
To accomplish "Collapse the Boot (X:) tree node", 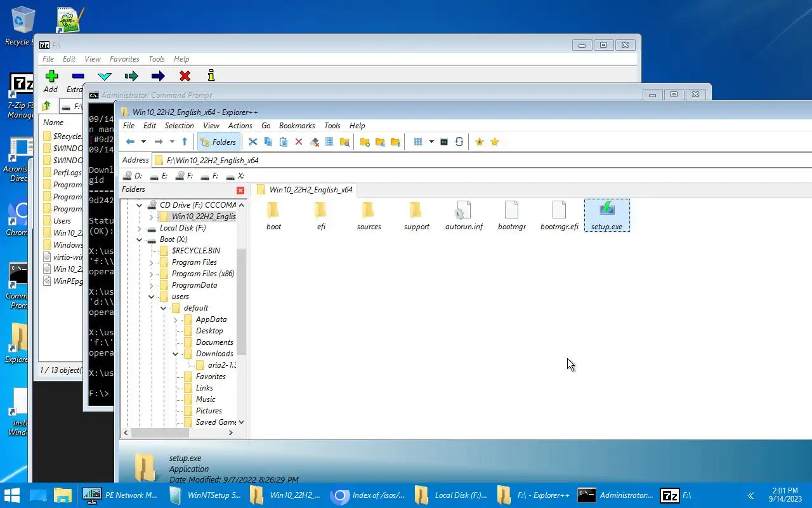I will 139,239.
